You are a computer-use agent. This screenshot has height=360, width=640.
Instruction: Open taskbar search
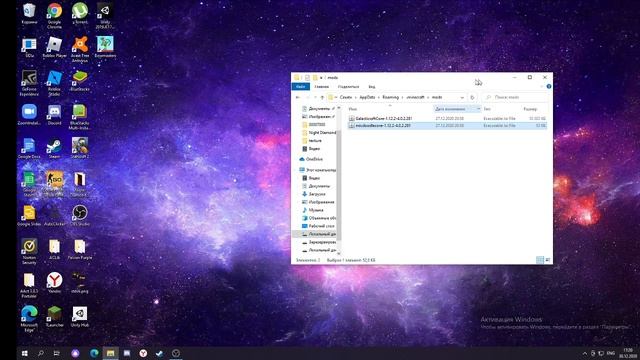40,353
